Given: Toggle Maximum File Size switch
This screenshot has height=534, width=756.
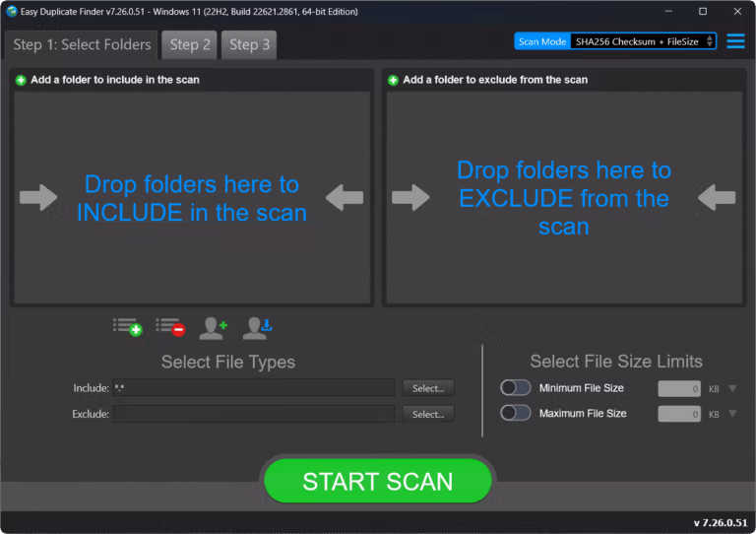Looking at the screenshot, I should click(x=516, y=413).
